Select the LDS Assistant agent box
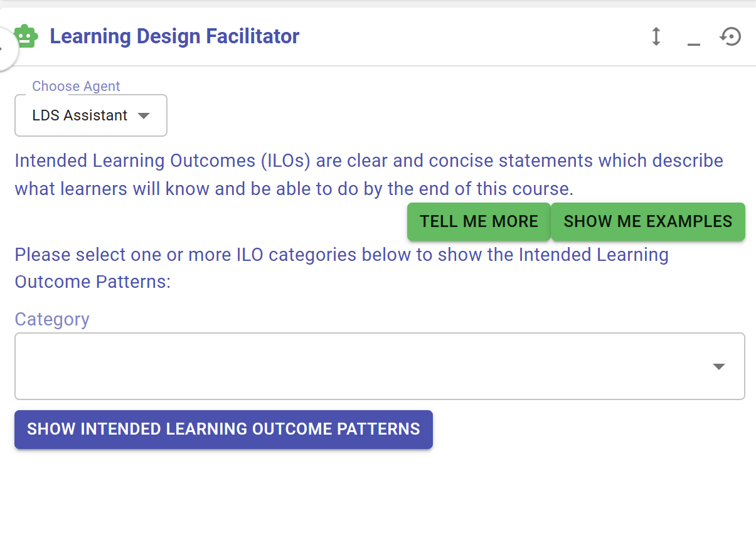 (91, 115)
